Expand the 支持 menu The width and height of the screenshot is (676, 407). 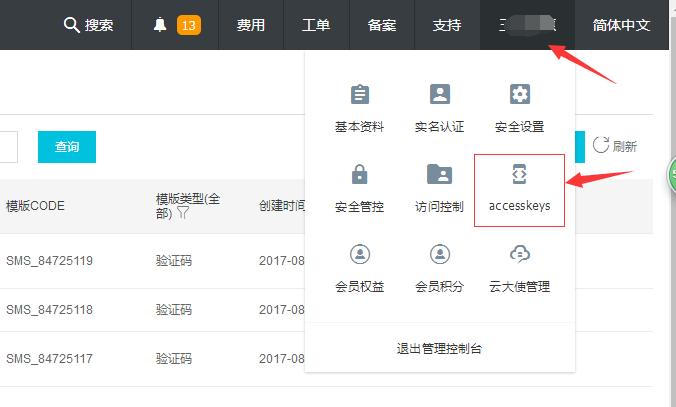click(447, 25)
